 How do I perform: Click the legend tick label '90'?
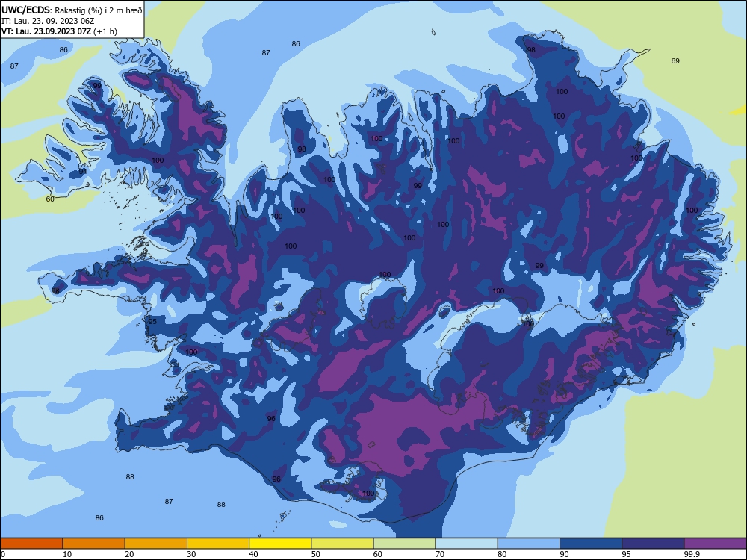(x=565, y=554)
